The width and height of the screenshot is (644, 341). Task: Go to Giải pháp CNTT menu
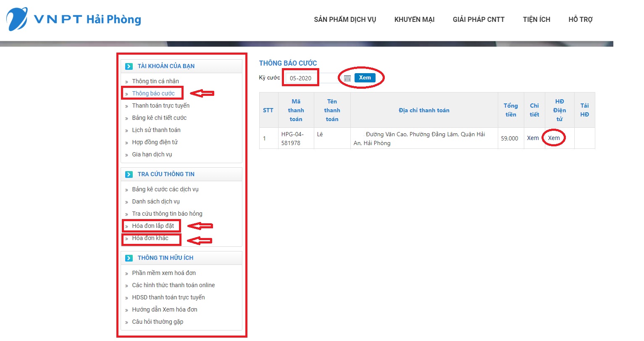(478, 19)
